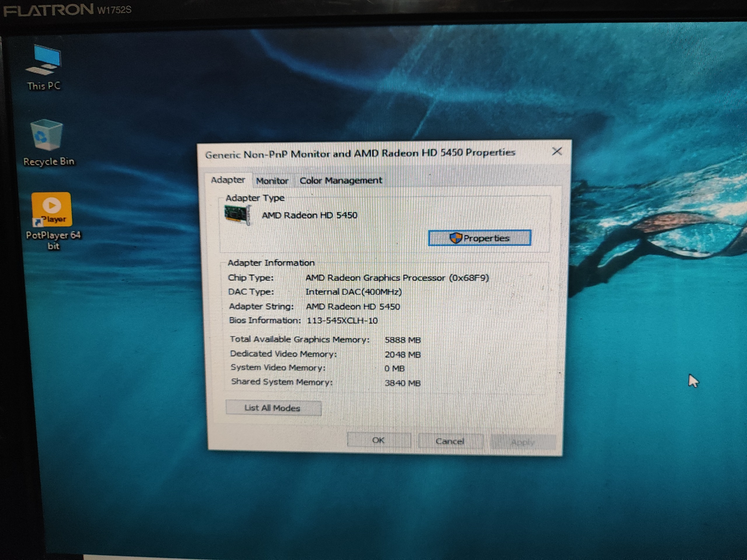Screen dimensions: 747x560
Task: Close the Radeon HD 5450 Properties dialog
Action: (557, 151)
